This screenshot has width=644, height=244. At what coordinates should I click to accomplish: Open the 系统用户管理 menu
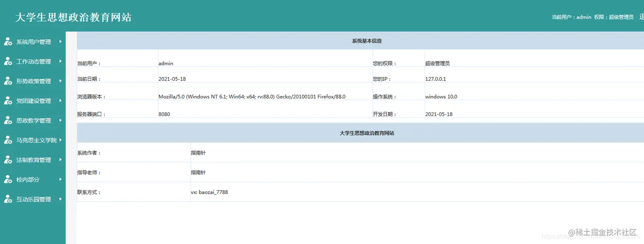click(33, 42)
